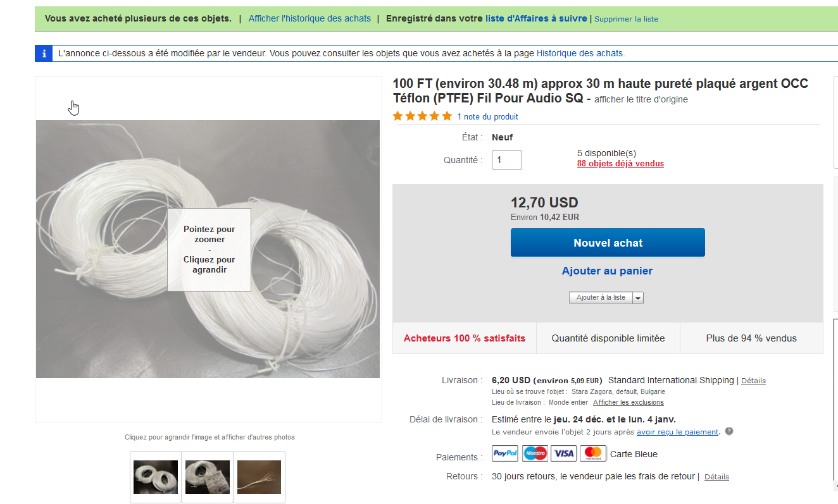This screenshot has width=838, height=504.
Task: Open the Afficher l'historique des achats link
Action: (310, 18)
